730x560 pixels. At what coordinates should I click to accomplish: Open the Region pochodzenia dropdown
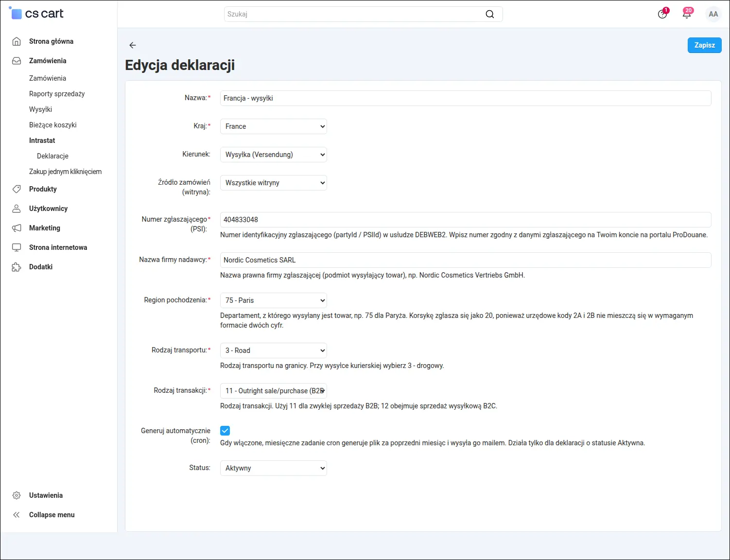274,300
